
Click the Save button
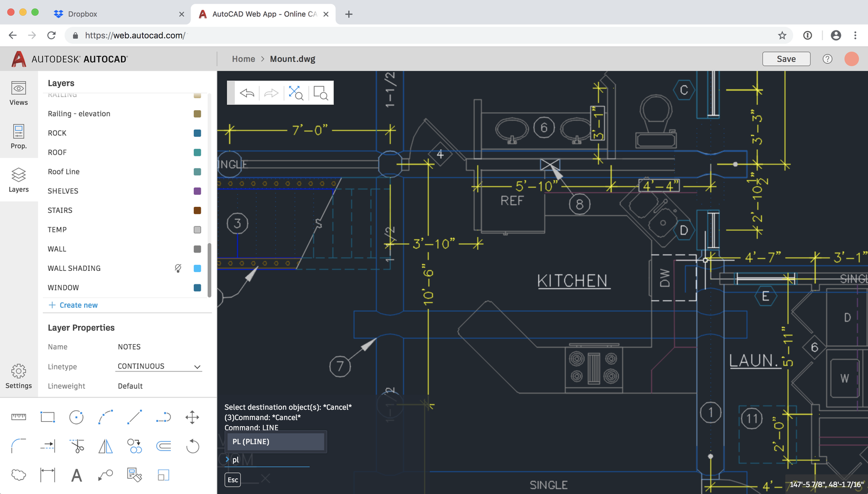click(x=786, y=59)
